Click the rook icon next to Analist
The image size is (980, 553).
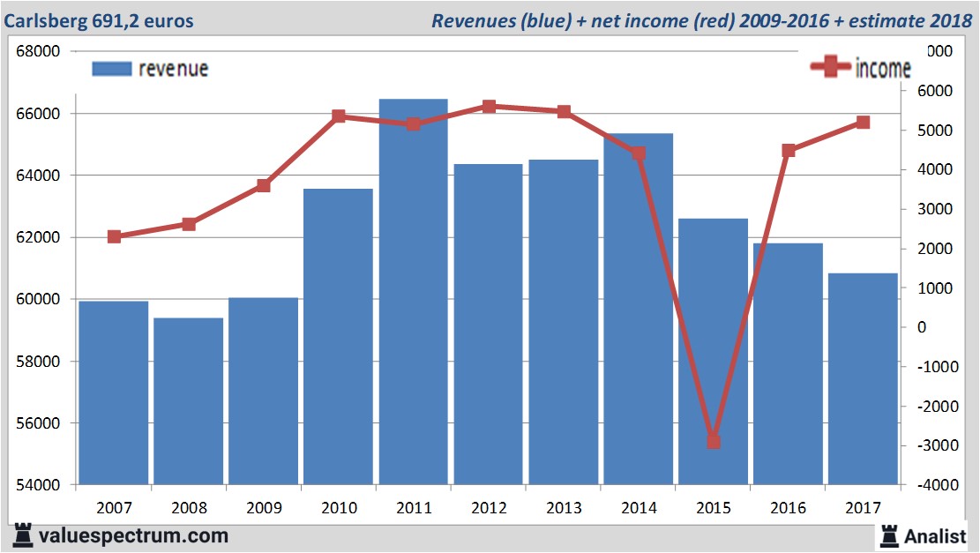pyautogui.click(x=889, y=536)
